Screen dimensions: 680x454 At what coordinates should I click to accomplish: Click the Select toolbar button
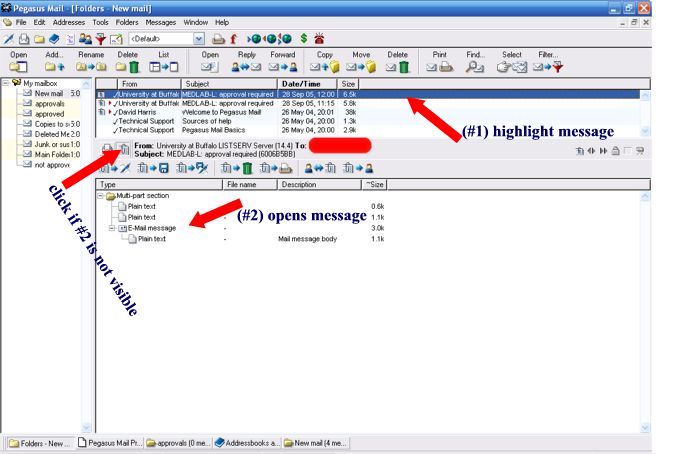(x=512, y=62)
